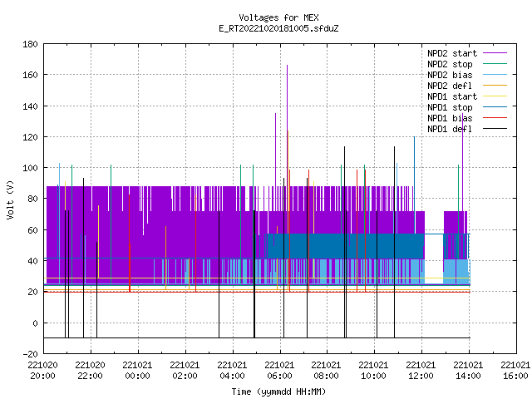The height and width of the screenshot is (399, 532).
Task: Click the Y-axis tick value 140
Action: [x=30, y=106]
